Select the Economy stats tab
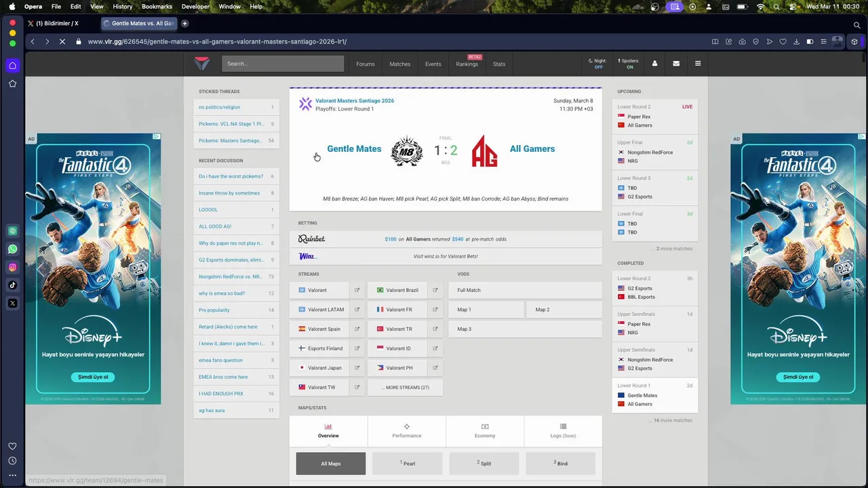868x488 pixels. tap(485, 431)
